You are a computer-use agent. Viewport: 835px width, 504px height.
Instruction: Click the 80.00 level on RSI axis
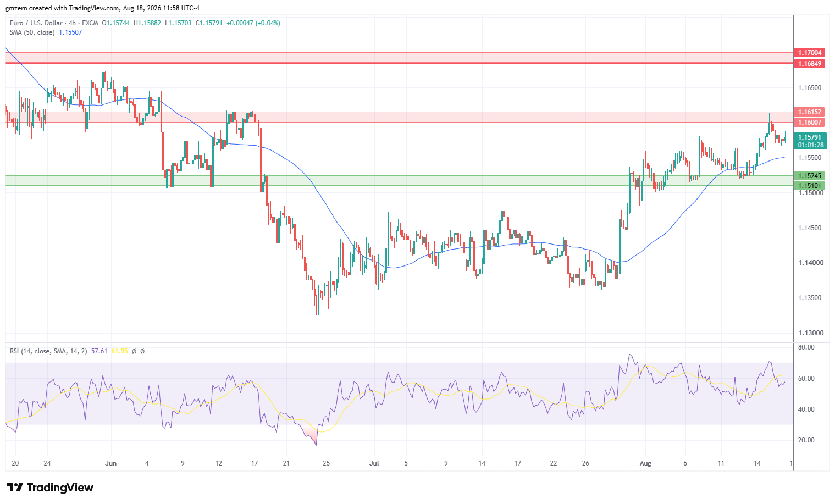pyautogui.click(x=806, y=347)
